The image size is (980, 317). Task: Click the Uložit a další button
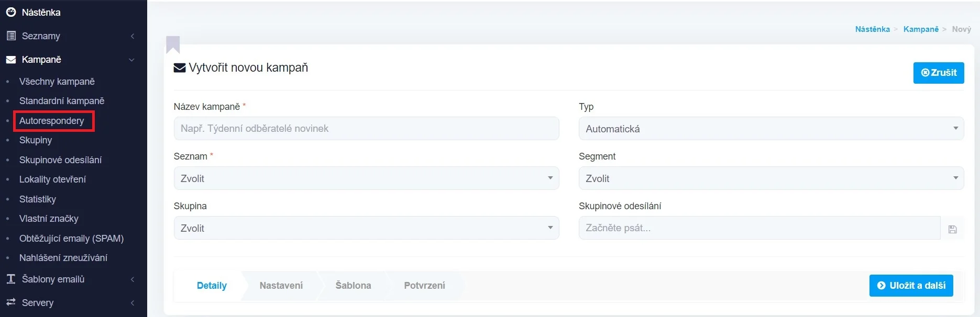point(911,286)
